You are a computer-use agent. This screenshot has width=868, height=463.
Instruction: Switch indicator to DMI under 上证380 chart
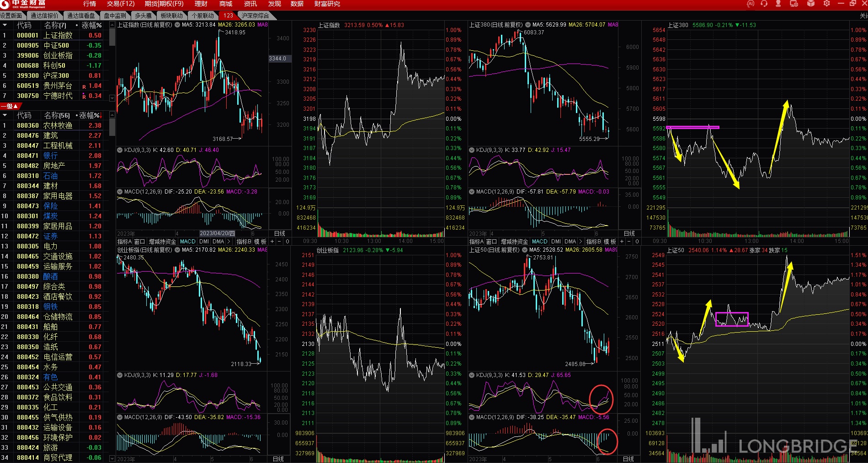(556, 242)
